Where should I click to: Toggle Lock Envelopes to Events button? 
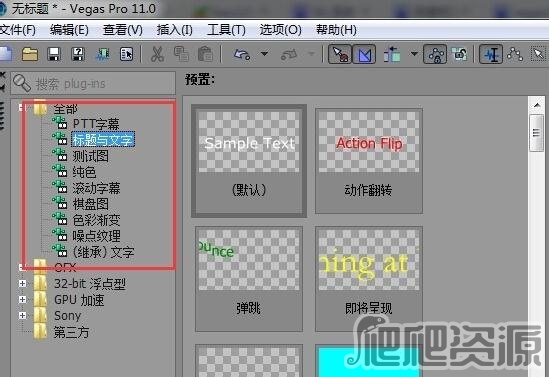pyautogui.click(x=435, y=54)
